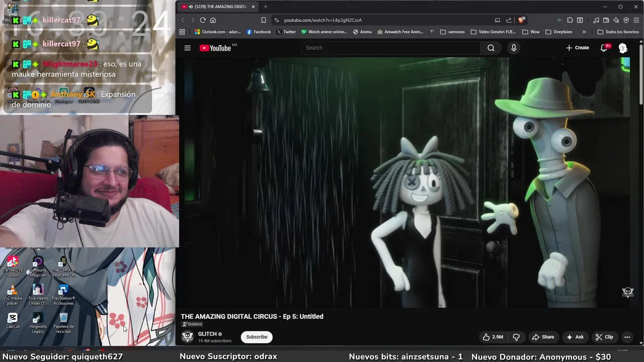This screenshot has height=362, width=644.
Task: Expand the Todos los favoritos folder
Action: (x=618, y=32)
